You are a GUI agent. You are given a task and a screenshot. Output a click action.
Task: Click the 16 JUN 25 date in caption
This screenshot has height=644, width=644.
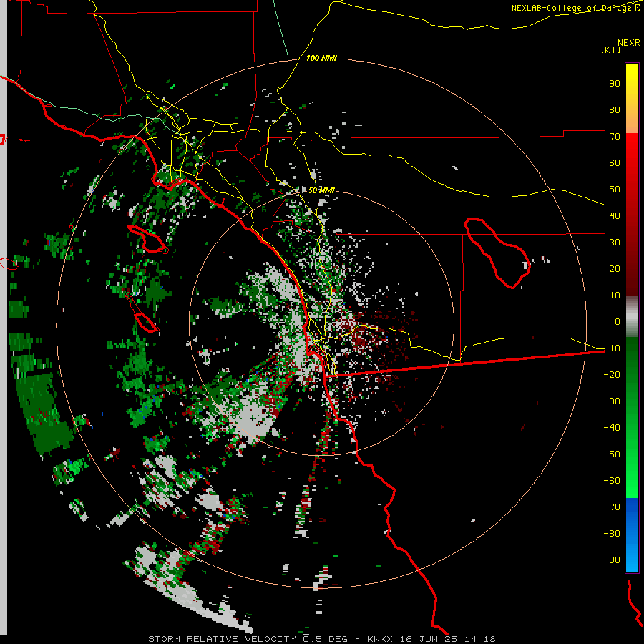coord(429,639)
